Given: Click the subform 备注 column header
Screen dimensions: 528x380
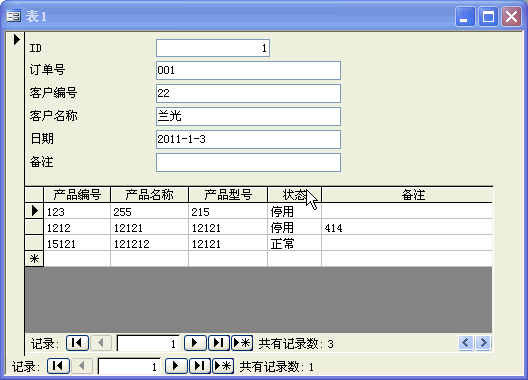Looking at the screenshot, I should click(x=407, y=195).
